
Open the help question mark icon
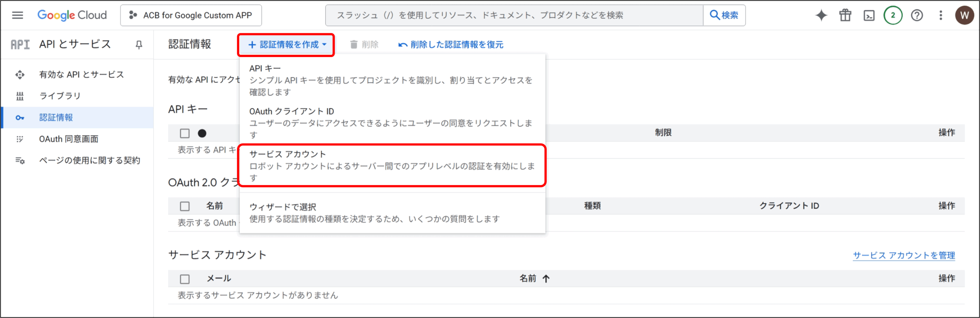tap(917, 15)
